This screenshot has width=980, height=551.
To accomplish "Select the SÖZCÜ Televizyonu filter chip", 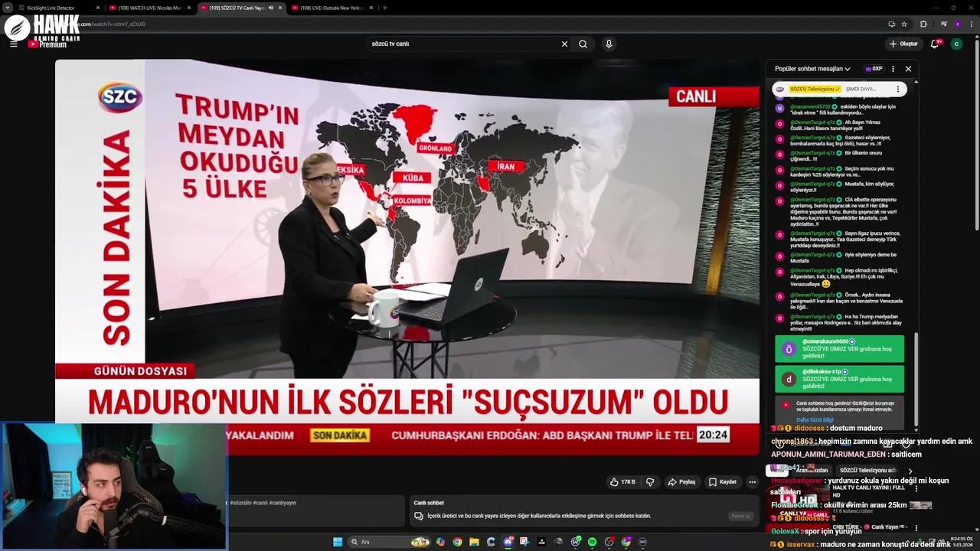I will (x=867, y=471).
